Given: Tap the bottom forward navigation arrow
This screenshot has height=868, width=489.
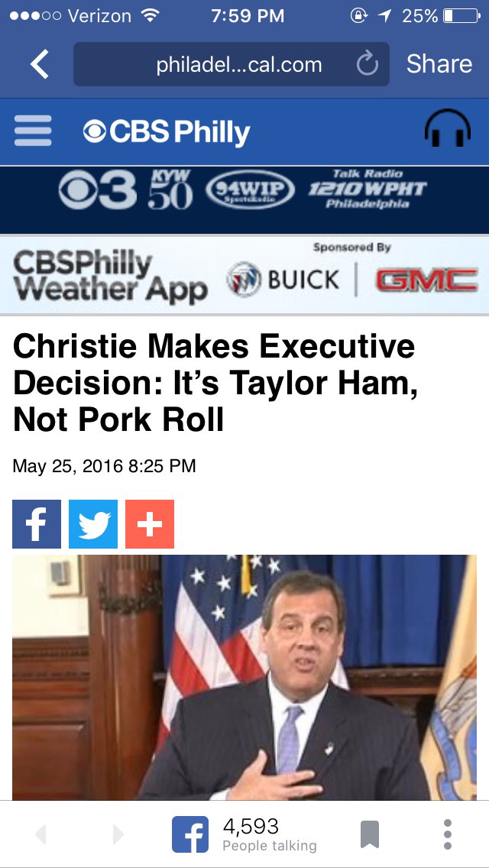Looking at the screenshot, I should pos(118,834).
